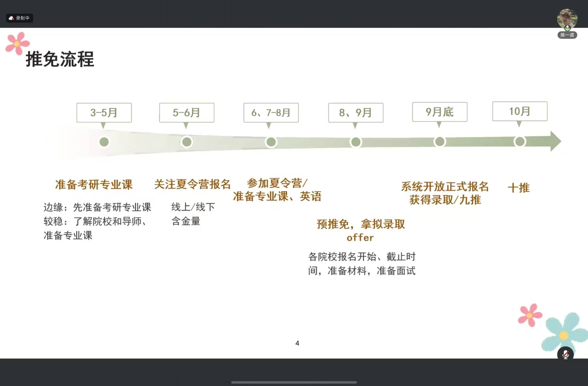Toggle the muted microphone button
Image resolution: width=588 pixels, height=386 pixels.
(565, 354)
